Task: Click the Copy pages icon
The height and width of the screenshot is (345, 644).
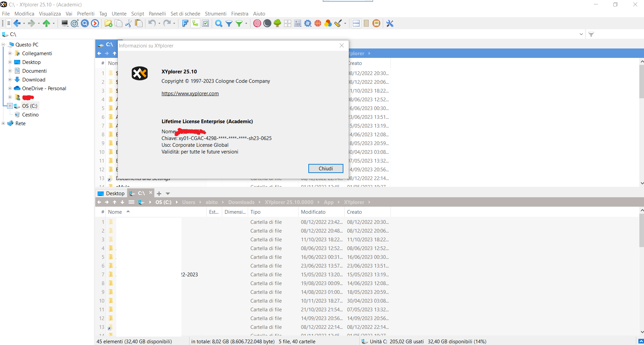Action: pyautogui.click(x=118, y=23)
